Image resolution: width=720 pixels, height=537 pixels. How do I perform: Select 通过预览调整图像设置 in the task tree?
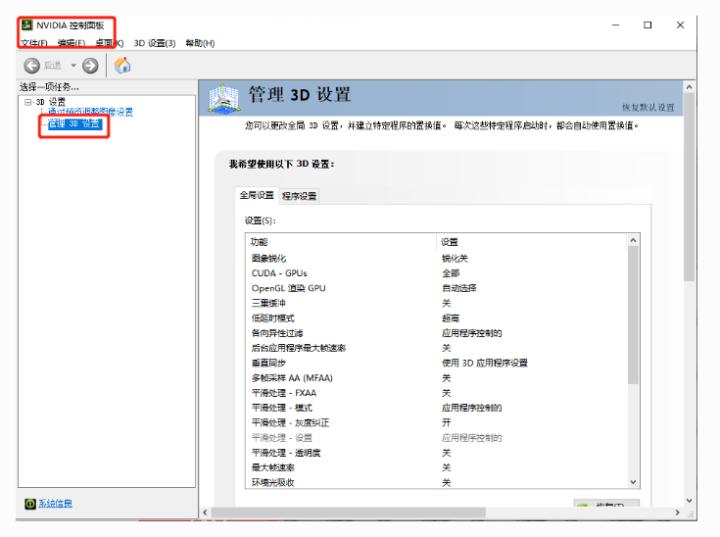[x=90, y=112]
